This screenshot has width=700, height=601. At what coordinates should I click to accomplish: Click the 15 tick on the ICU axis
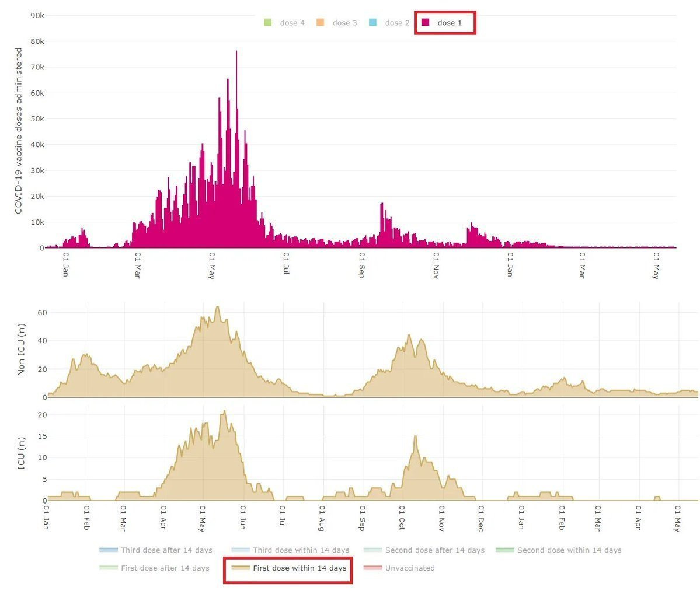coord(42,436)
